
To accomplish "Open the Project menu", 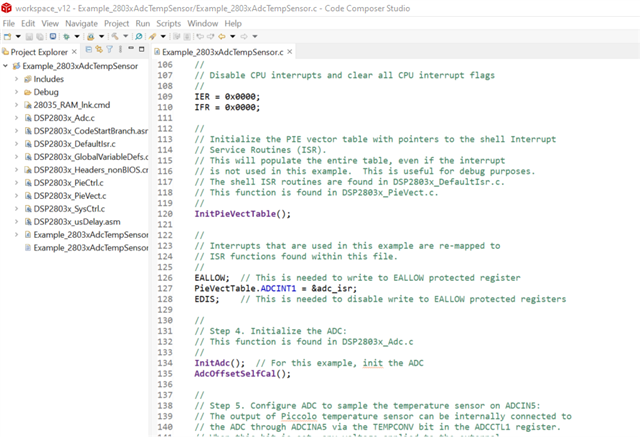I will pyautogui.click(x=116, y=24).
